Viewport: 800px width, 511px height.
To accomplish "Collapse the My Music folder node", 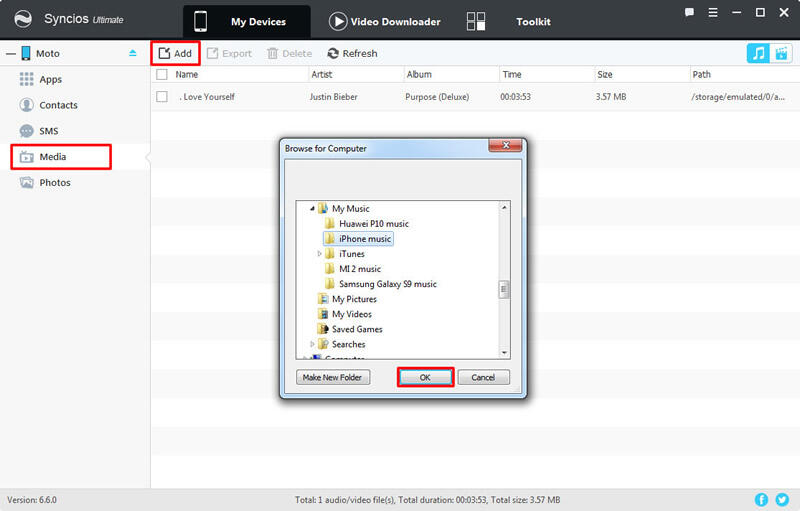I will click(x=311, y=209).
